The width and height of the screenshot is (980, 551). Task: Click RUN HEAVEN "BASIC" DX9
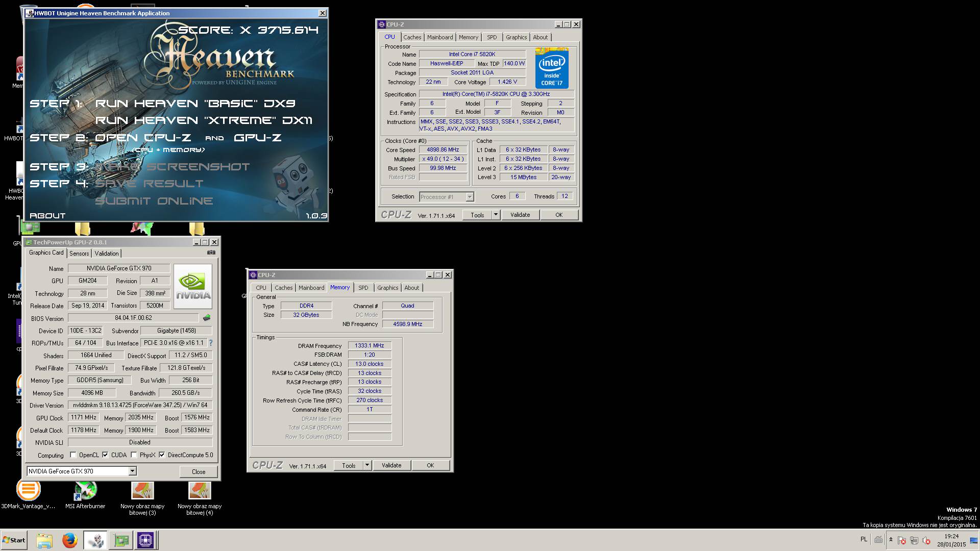195,104
